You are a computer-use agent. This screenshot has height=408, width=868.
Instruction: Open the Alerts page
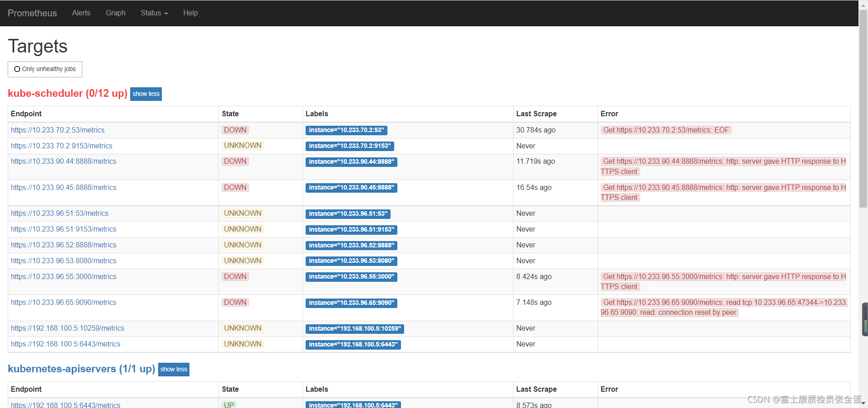81,13
